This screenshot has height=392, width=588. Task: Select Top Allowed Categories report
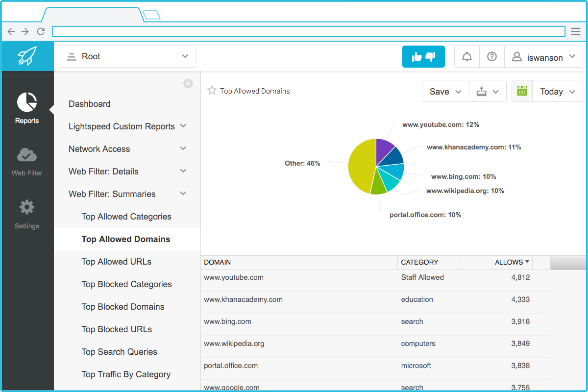tap(126, 217)
